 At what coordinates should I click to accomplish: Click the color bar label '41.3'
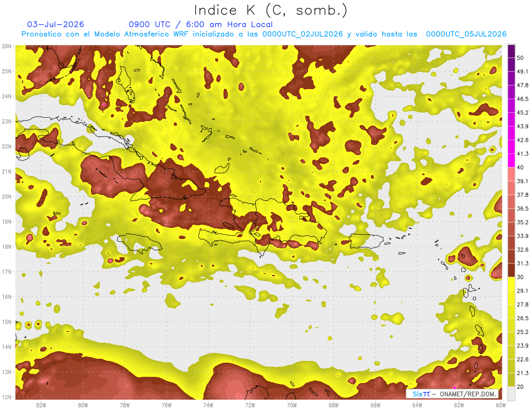pos(523,154)
